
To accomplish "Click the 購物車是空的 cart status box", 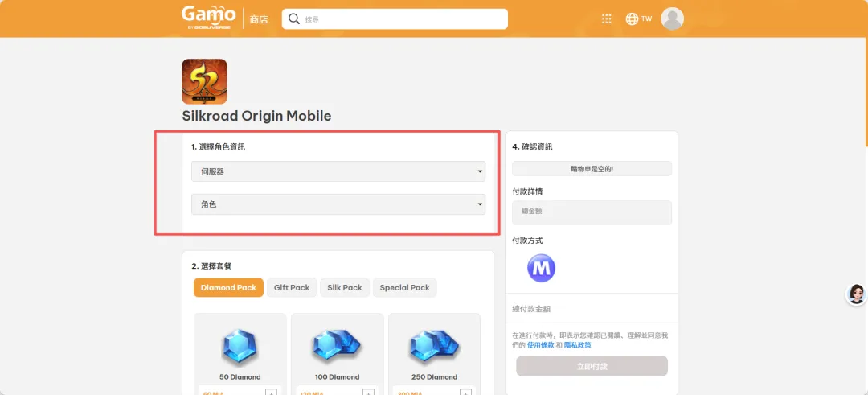I will click(592, 168).
